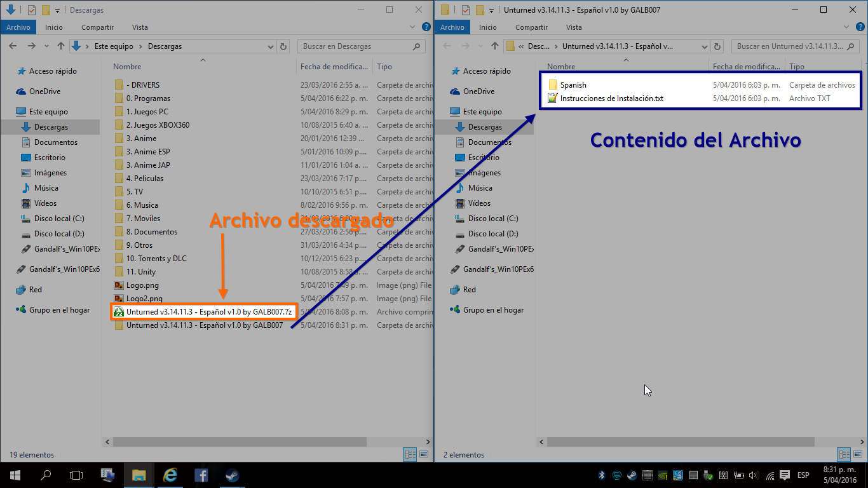Select Instrucciones de Instalación.txt file
Viewport: 868px width, 488px height.
(611, 98)
